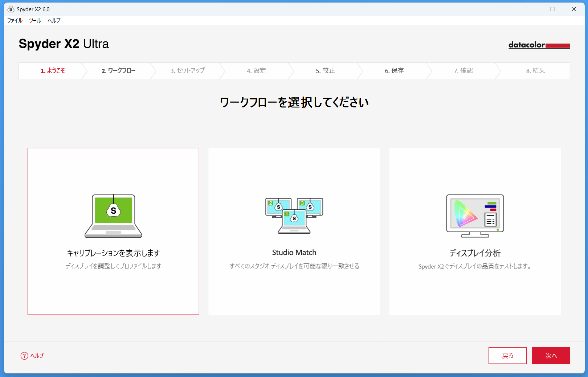This screenshot has height=377, width=588.
Task: Click the 戻る button
Action: [x=507, y=356]
